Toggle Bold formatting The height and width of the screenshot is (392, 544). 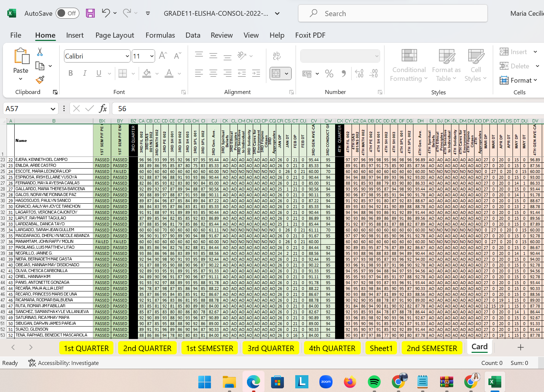71,73
